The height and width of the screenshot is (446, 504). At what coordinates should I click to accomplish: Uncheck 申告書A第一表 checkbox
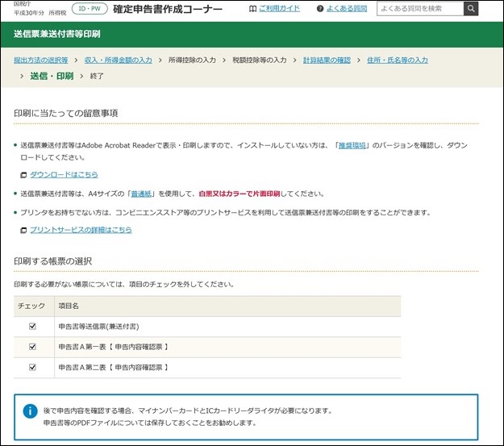tap(32, 347)
